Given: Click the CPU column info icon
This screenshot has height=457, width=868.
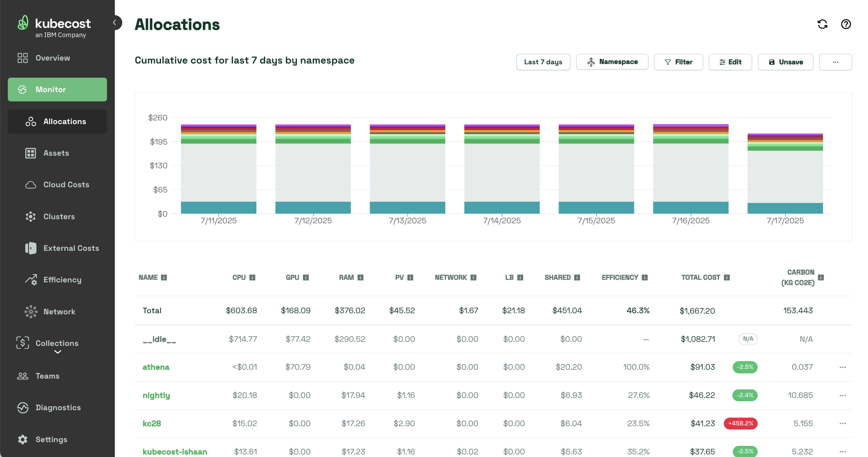Looking at the screenshot, I should [x=252, y=278].
